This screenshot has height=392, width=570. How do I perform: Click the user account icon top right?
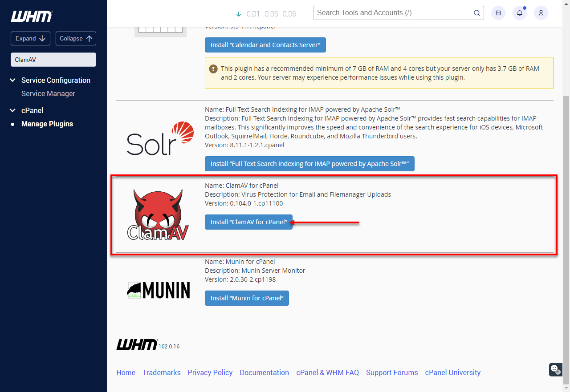tap(541, 13)
